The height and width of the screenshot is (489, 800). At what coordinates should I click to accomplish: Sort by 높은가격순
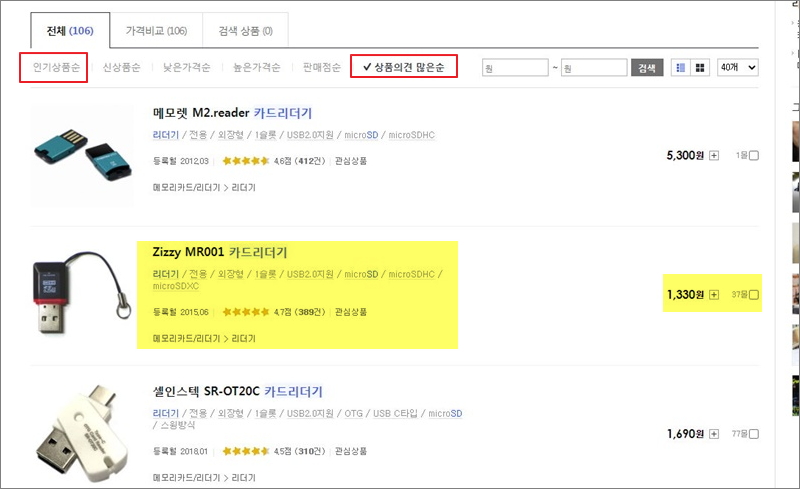[x=257, y=67]
